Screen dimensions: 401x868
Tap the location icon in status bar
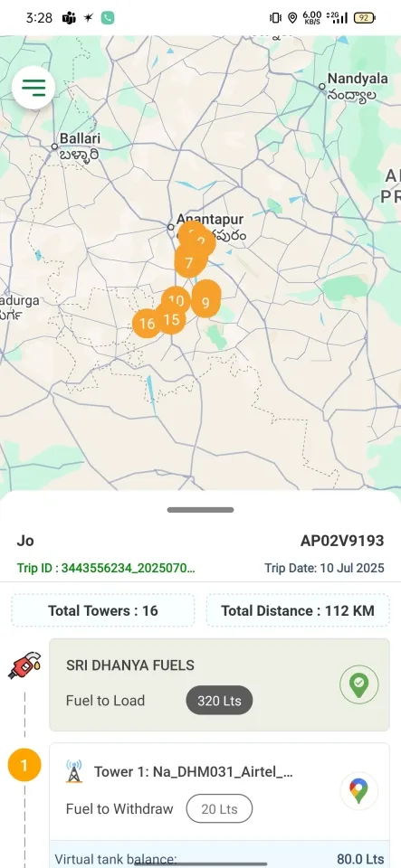point(292,18)
